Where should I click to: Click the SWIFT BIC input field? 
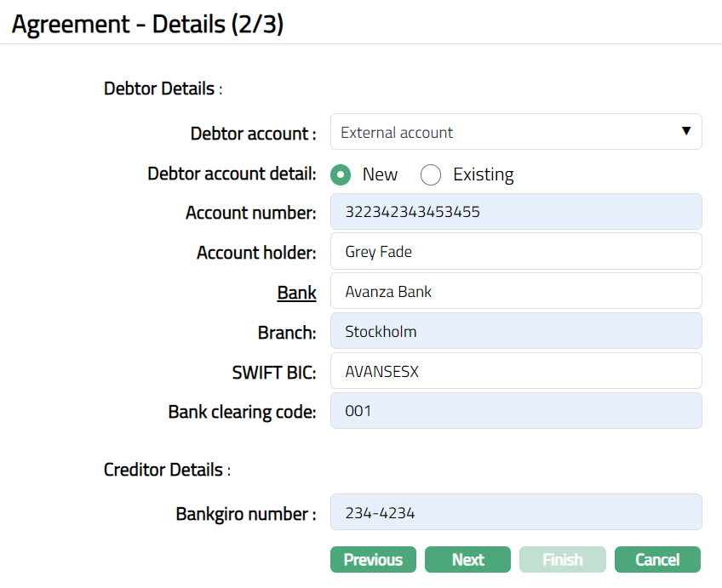tap(516, 372)
